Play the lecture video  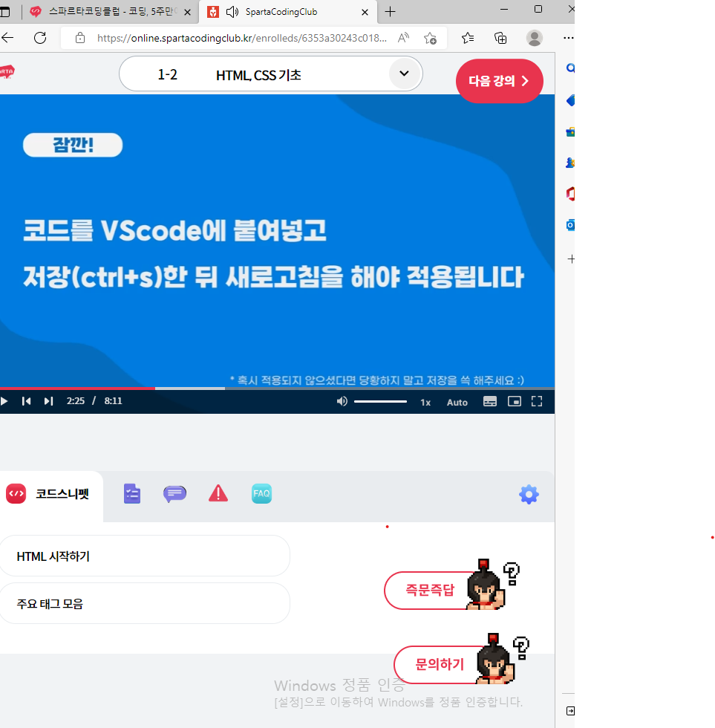tap(4, 401)
